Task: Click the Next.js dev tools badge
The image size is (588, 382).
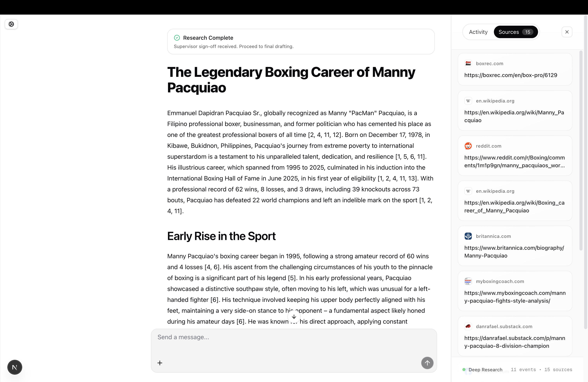Action: pos(15,367)
